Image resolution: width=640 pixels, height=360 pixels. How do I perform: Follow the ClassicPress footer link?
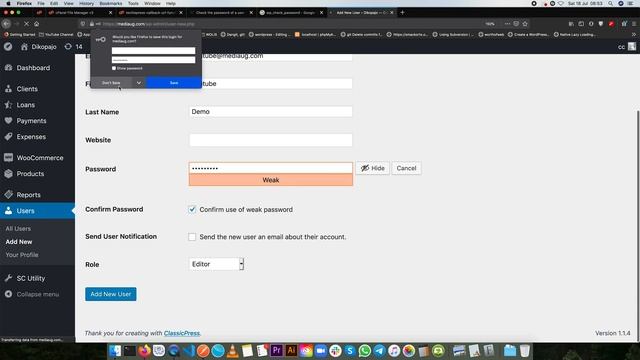tap(182, 333)
